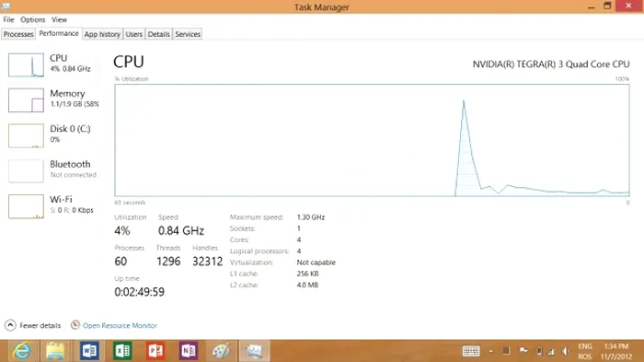Click the CPU utilization graph
The height and width of the screenshot is (362, 644).
tap(372, 140)
